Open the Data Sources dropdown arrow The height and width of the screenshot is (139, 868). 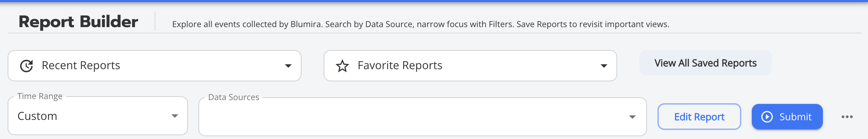coord(632,117)
